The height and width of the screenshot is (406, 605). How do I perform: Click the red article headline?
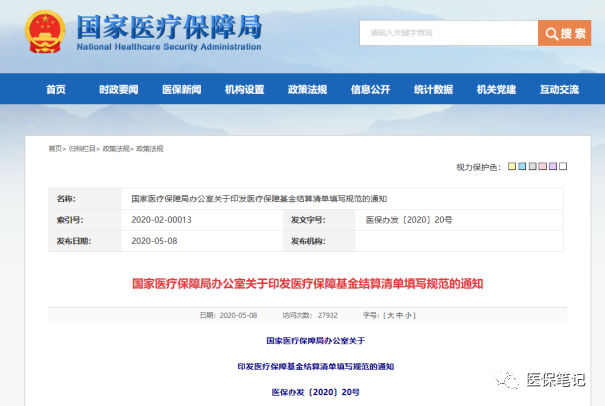point(308,284)
